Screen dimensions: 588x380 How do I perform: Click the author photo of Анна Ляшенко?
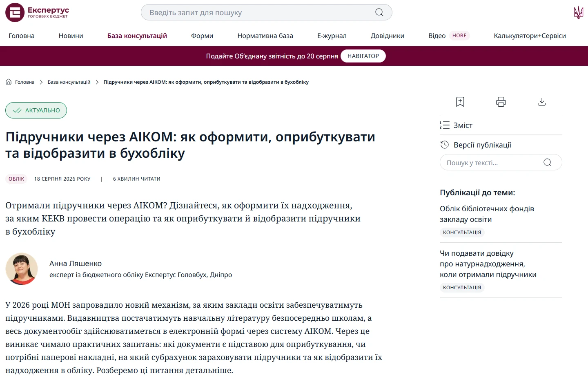22,269
